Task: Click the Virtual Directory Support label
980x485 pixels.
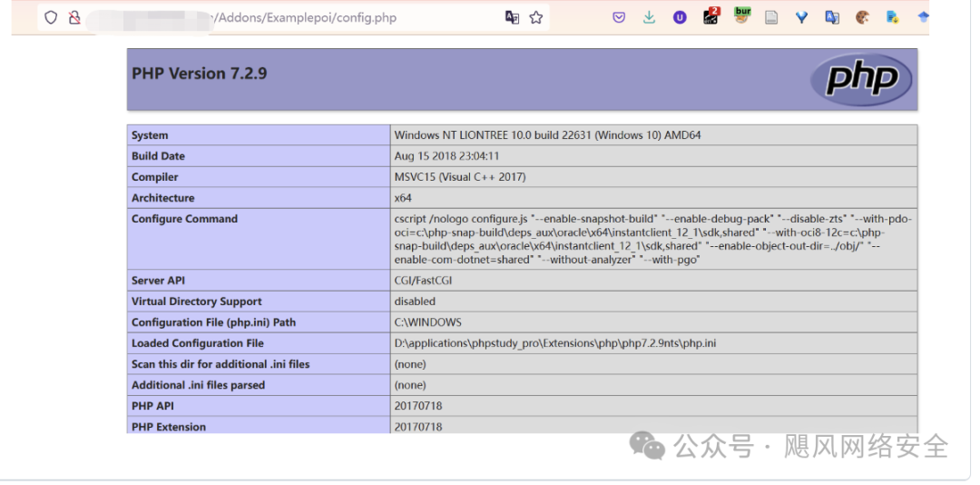Action: [x=197, y=302]
